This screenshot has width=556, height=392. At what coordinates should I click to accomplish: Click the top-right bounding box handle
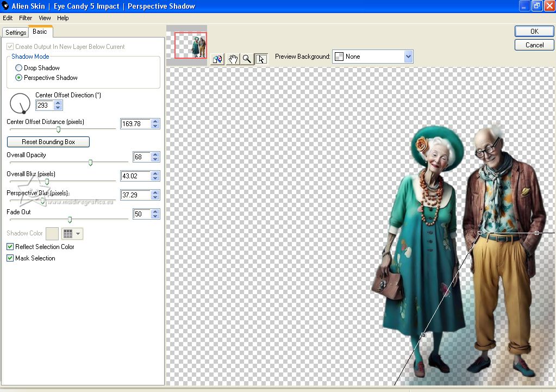536,233
